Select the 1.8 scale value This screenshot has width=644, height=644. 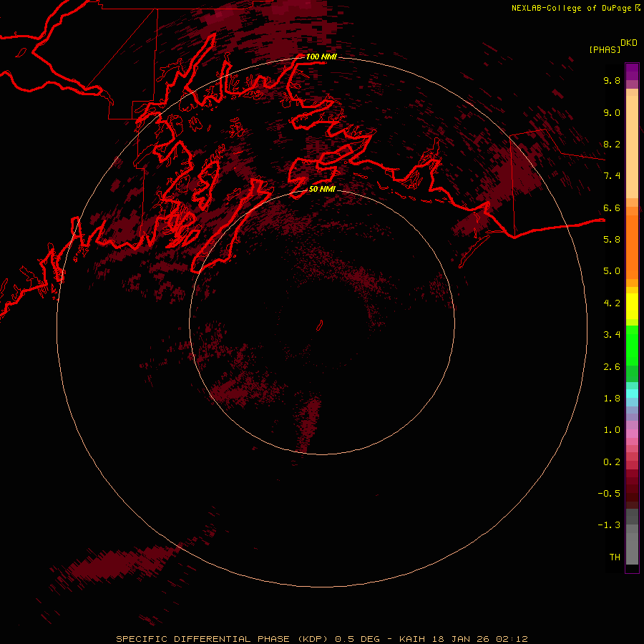[x=612, y=399]
